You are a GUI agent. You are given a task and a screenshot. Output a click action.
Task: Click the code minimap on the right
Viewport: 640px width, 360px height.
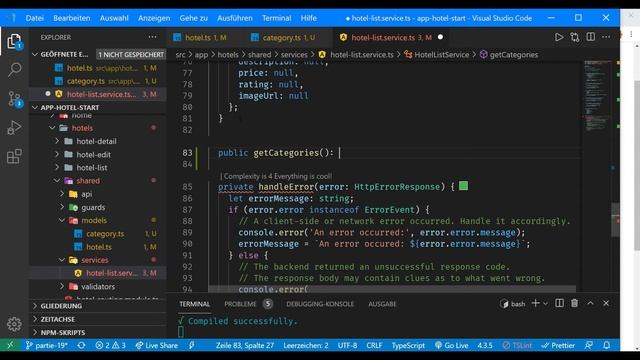pos(598,96)
